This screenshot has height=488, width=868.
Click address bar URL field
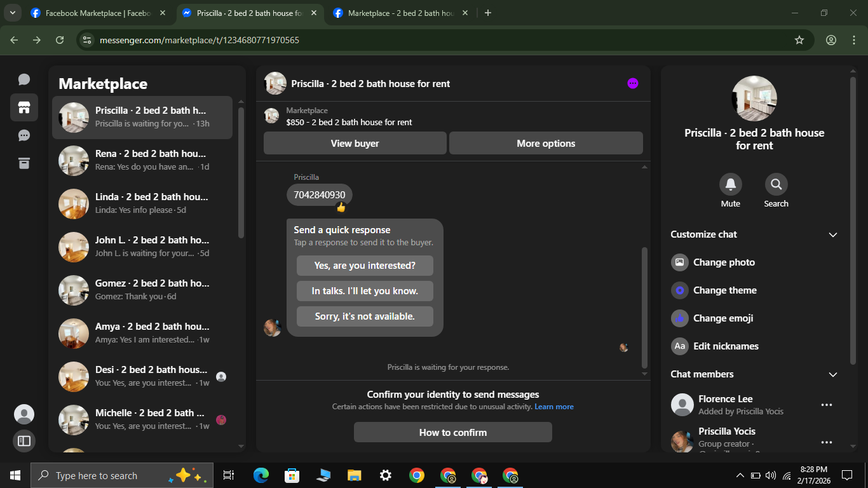click(445, 40)
